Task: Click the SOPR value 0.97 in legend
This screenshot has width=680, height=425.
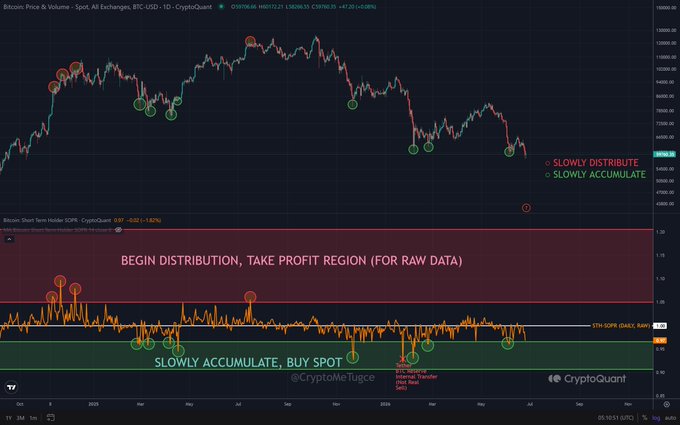Action: click(118, 220)
